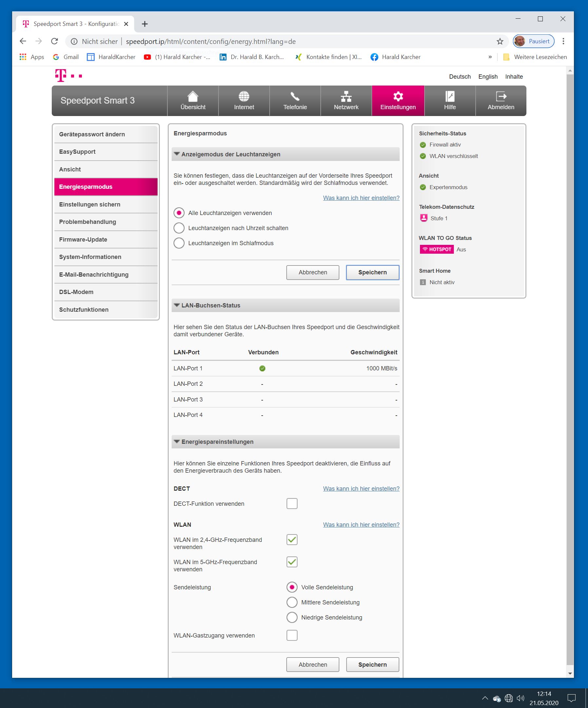Save energy settings with bottom Speichern
Screen dimensions: 588x708
coord(372,664)
